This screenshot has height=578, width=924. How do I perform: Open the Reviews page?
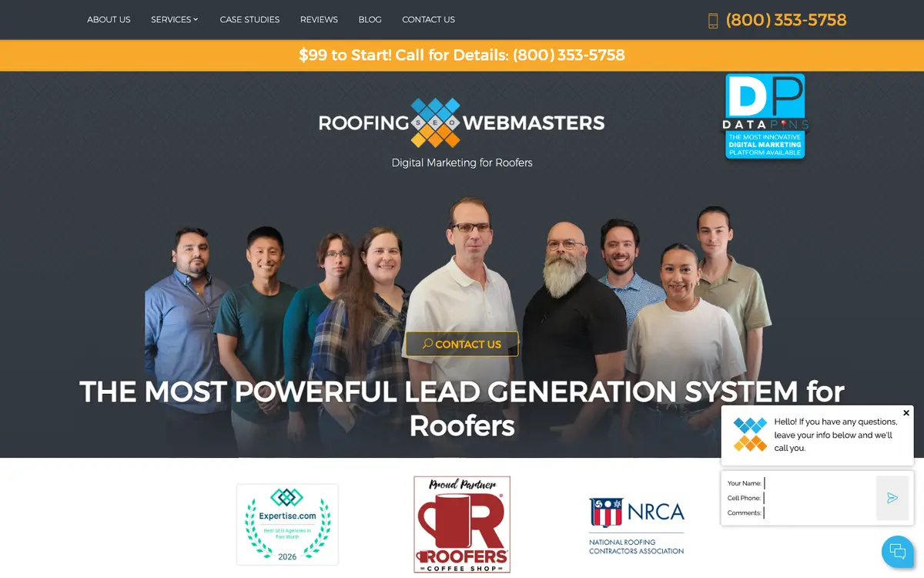click(x=319, y=19)
